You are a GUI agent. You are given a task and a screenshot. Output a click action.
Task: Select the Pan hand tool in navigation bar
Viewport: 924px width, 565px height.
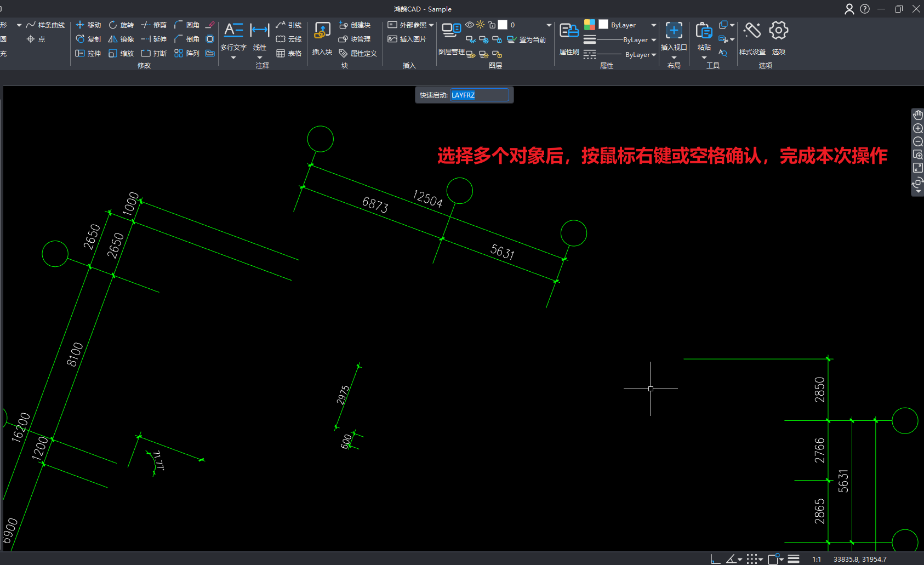pyautogui.click(x=918, y=115)
